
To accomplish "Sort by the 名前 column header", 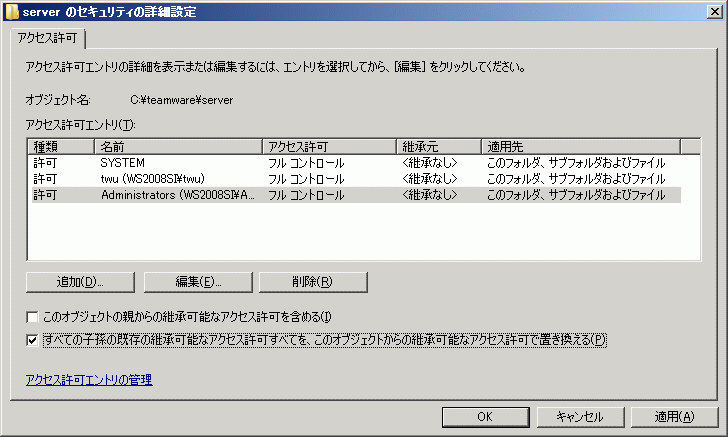I will click(178, 147).
